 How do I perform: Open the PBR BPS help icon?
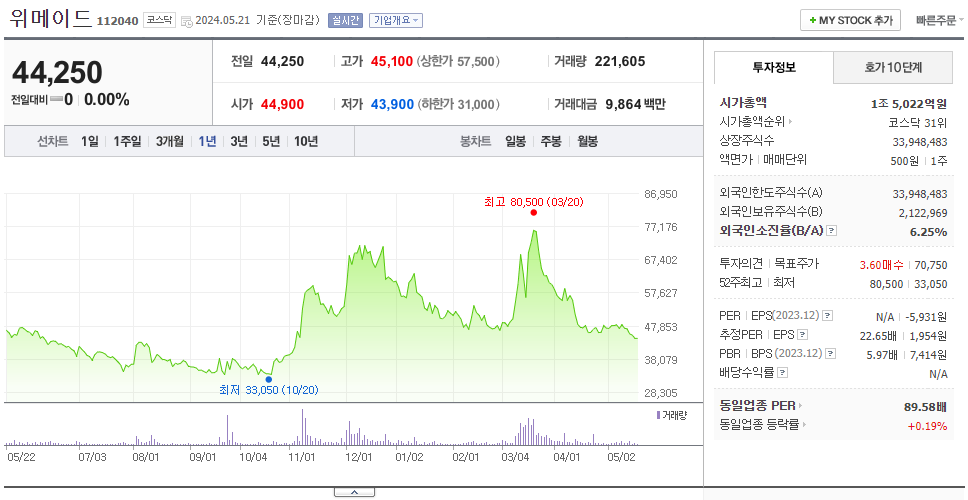[x=831, y=354]
